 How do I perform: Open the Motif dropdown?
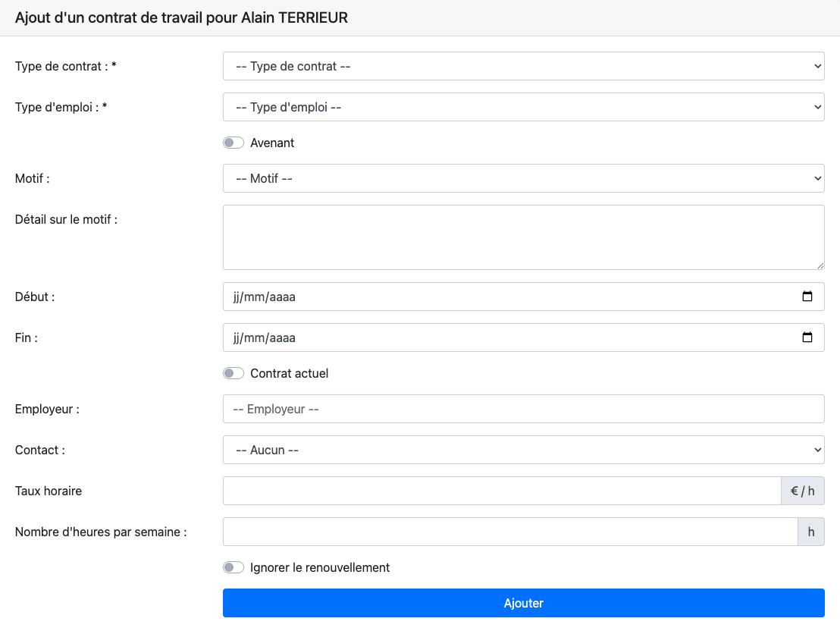(x=523, y=178)
